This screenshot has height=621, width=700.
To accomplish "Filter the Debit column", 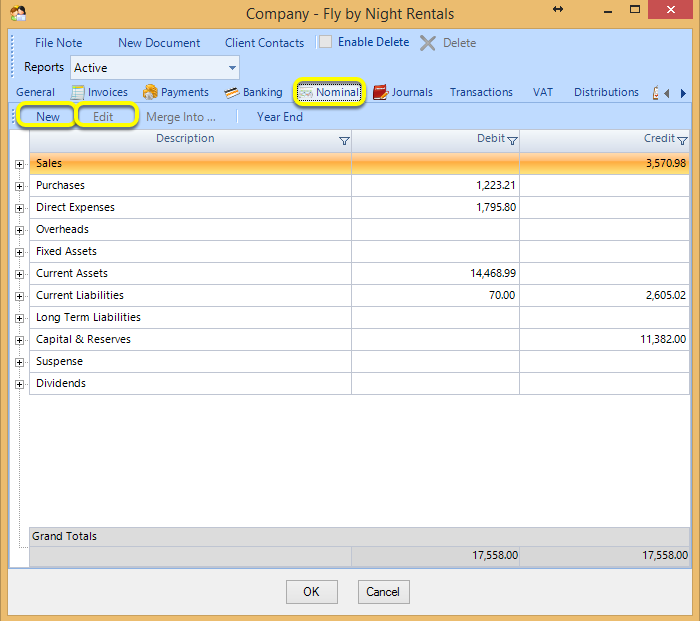I will click(x=512, y=141).
